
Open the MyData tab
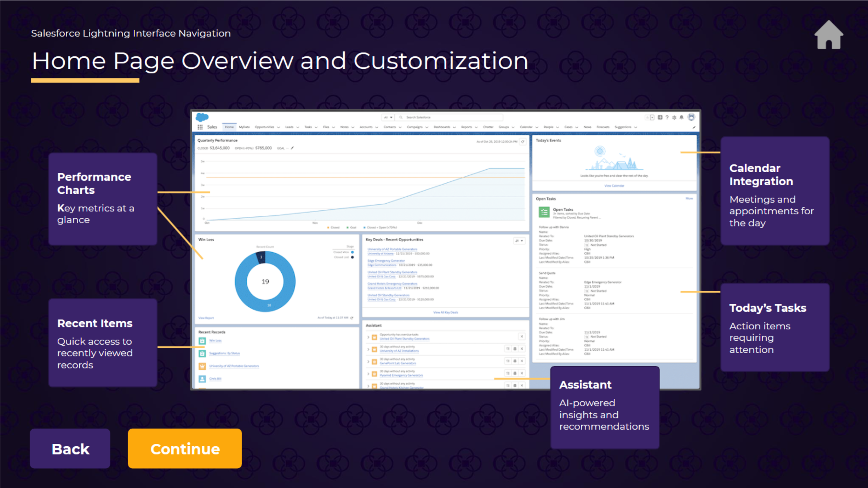[x=244, y=127]
